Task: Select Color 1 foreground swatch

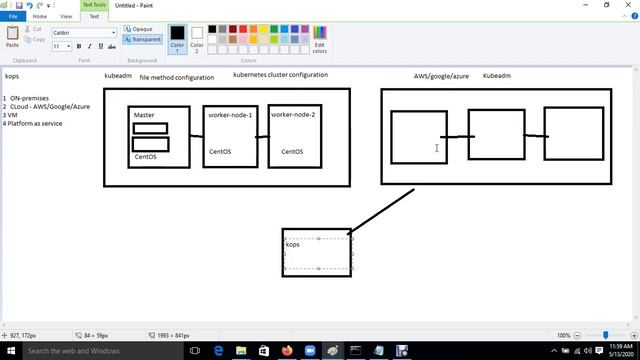Action: [177, 39]
